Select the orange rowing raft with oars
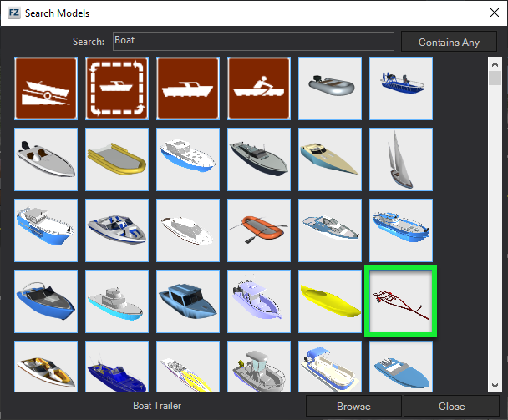The height and width of the screenshot is (420, 508). 259,230
